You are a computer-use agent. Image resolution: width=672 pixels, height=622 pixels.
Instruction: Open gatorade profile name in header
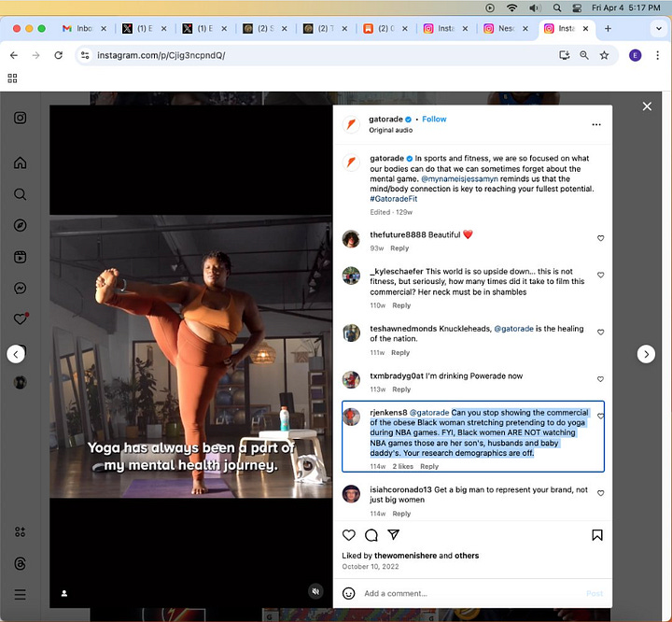click(385, 119)
